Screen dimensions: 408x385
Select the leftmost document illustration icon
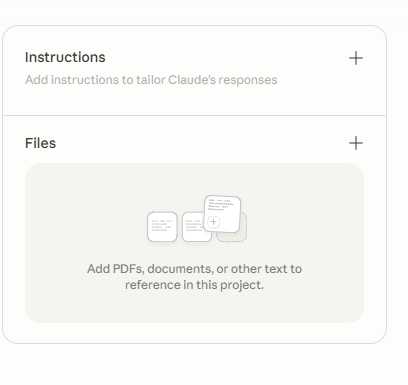point(162,227)
